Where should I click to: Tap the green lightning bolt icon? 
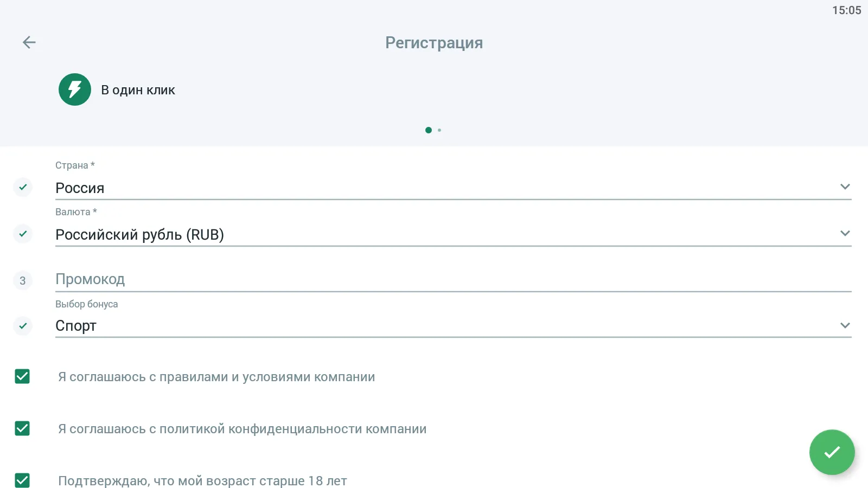click(x=75, y=89)
